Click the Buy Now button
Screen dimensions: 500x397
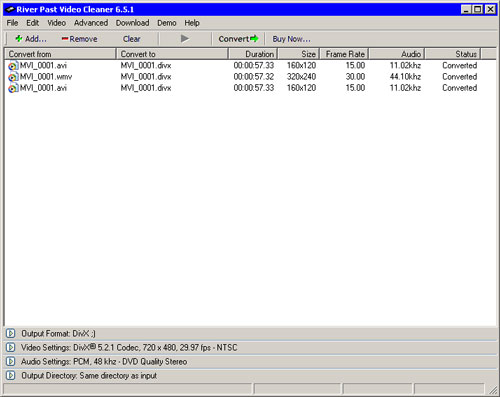[291, 39]
